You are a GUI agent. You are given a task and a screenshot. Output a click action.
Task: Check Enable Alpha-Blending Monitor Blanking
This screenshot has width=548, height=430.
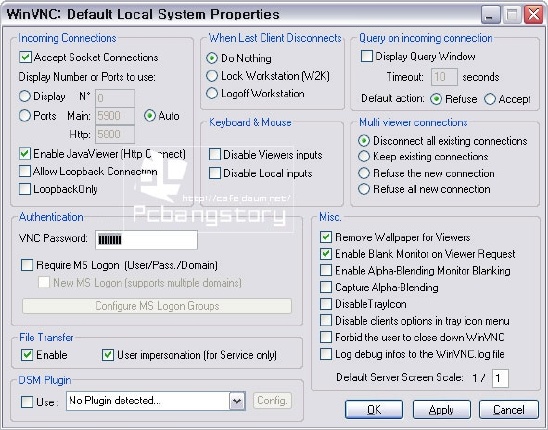click(326, 270)
